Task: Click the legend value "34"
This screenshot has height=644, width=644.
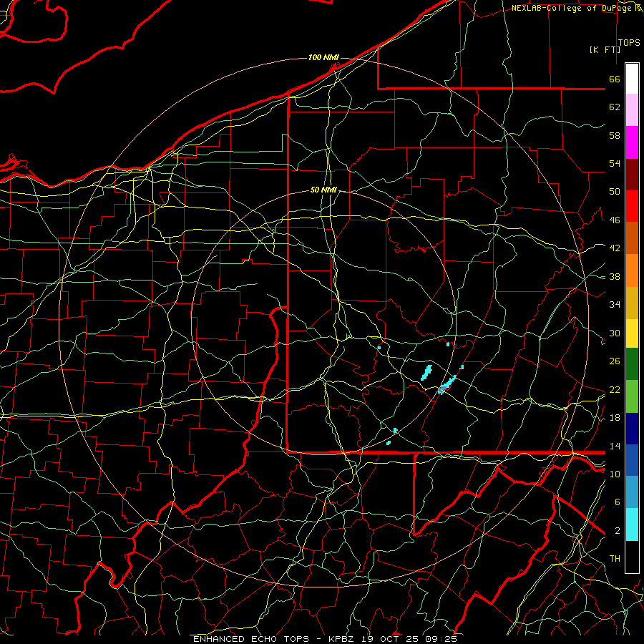Action: [x=615, y=304]
